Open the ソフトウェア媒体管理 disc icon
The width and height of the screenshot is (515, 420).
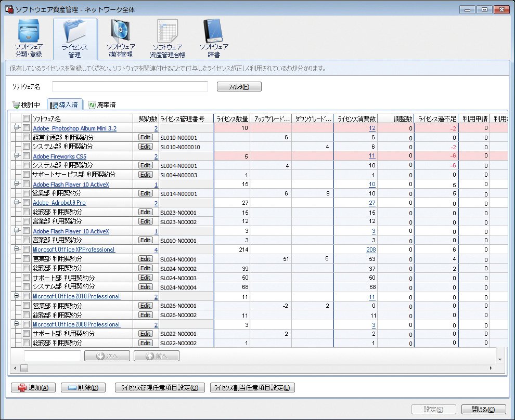tap(121, 31)
